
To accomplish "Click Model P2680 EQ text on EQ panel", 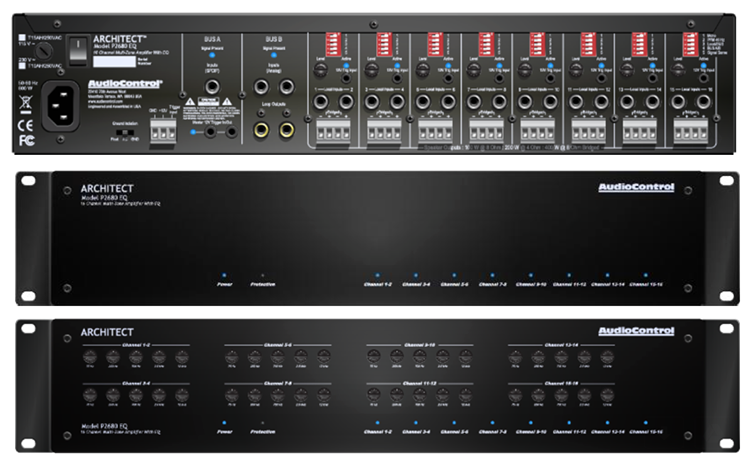I will [104, 425].
